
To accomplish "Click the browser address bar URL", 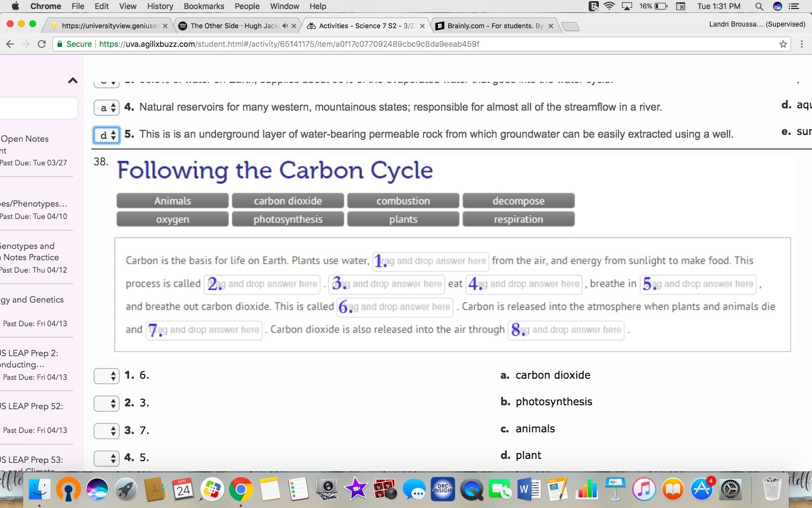I will (x=289, y=44).
